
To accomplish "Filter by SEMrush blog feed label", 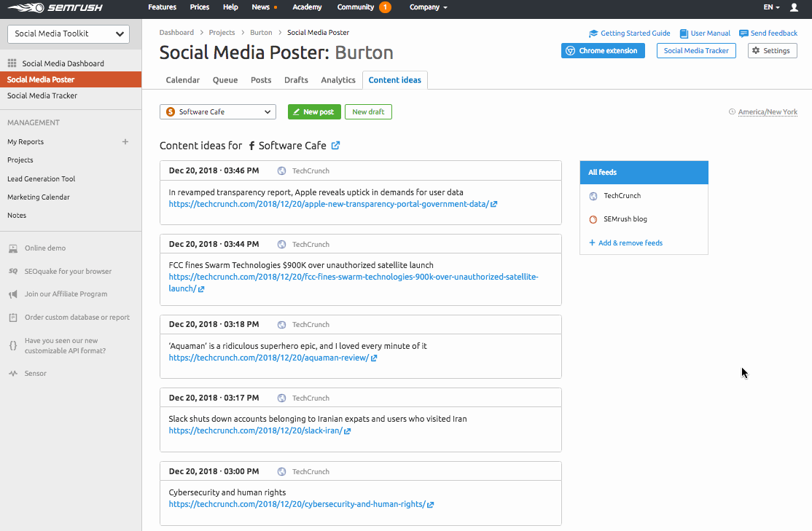I will pyautogui.click(x=625, y=219).
